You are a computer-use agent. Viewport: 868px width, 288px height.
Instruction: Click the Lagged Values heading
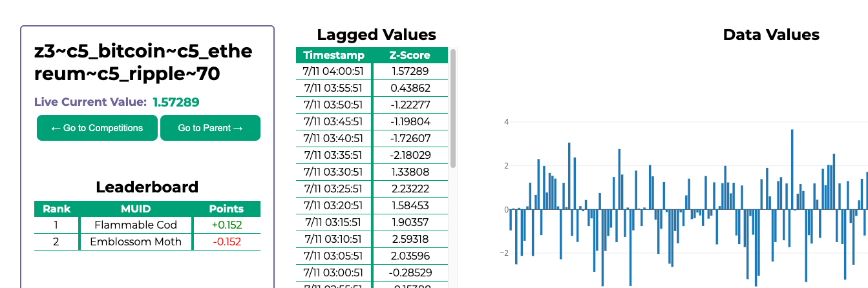[376, 35]
